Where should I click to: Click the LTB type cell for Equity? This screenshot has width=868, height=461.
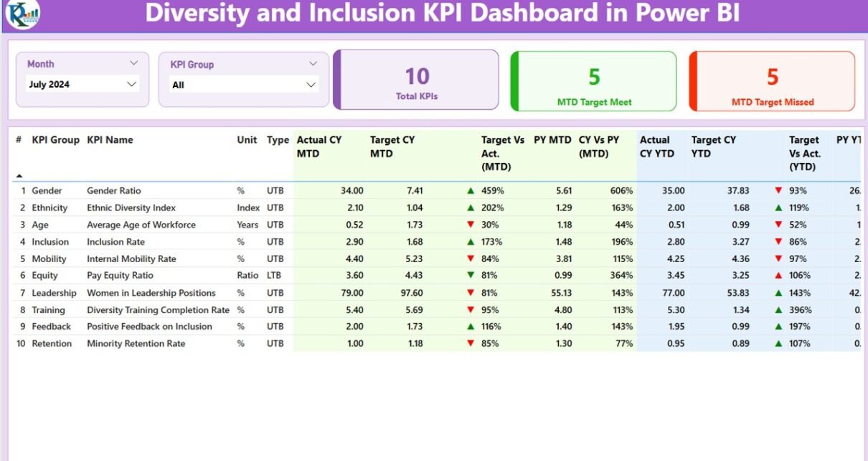(x=275, y=275)
